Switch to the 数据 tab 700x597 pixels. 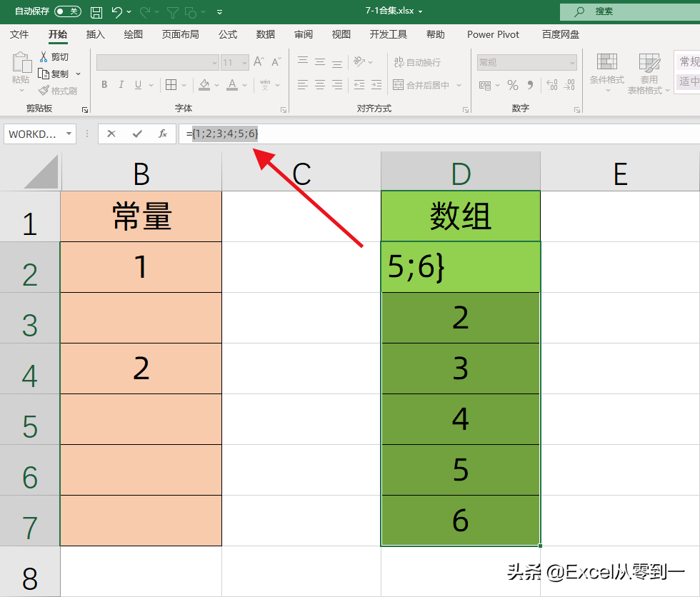click(266, 34)
